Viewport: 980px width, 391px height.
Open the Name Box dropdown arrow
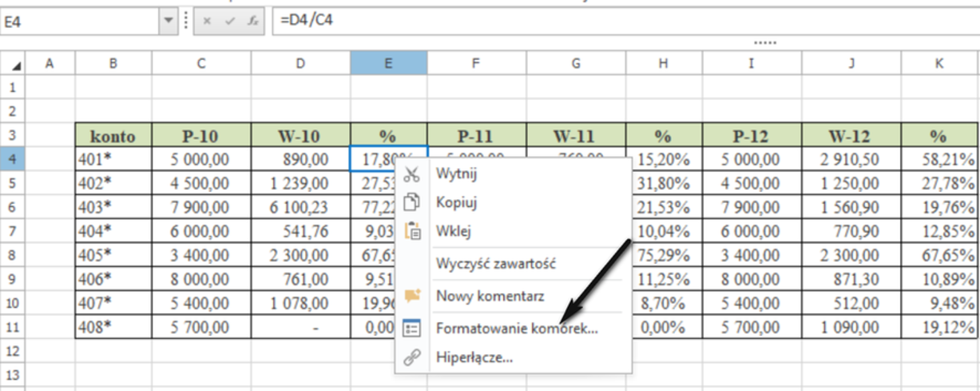point(168,21)
